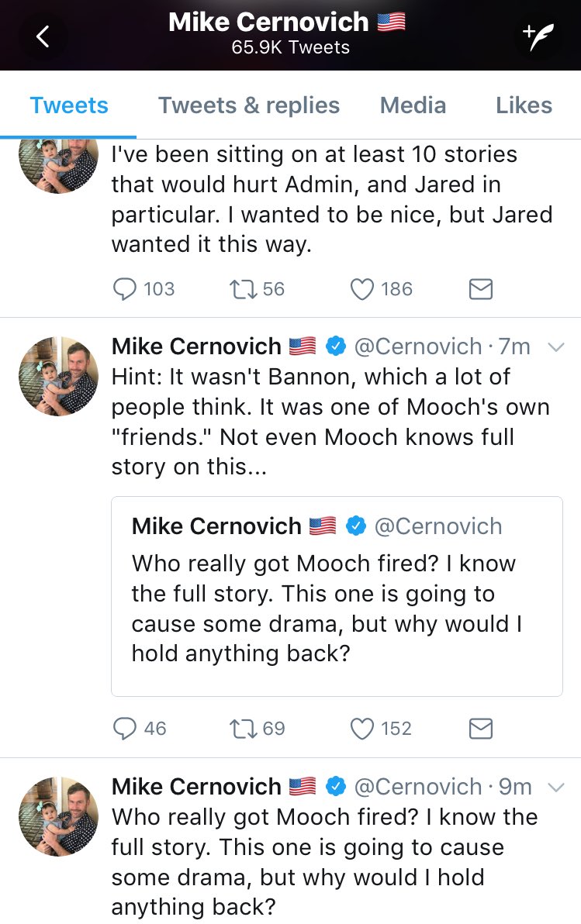Open dropdown arrow on the 7m tweet
This screenshot has width=581, height=924.
coord(555,347)
